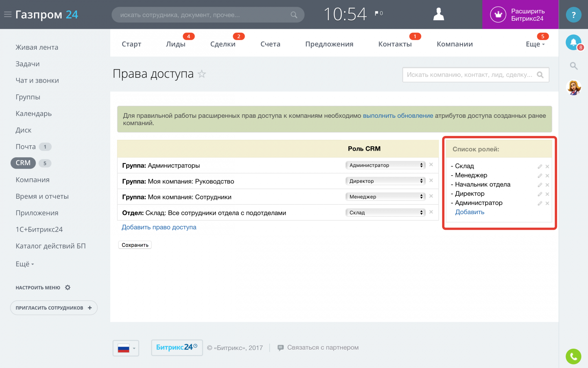This screenshot has width=588, height=368.
Task: Click the crown icon in Расширить Битрикс24
Action: [x=498, y=15]
